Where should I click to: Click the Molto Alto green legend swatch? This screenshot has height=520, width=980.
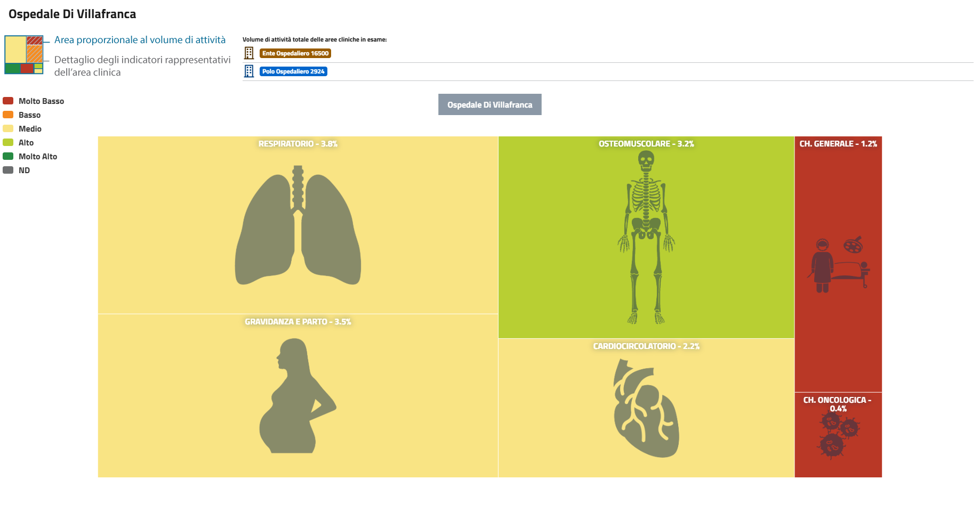(x=8, y=156)
